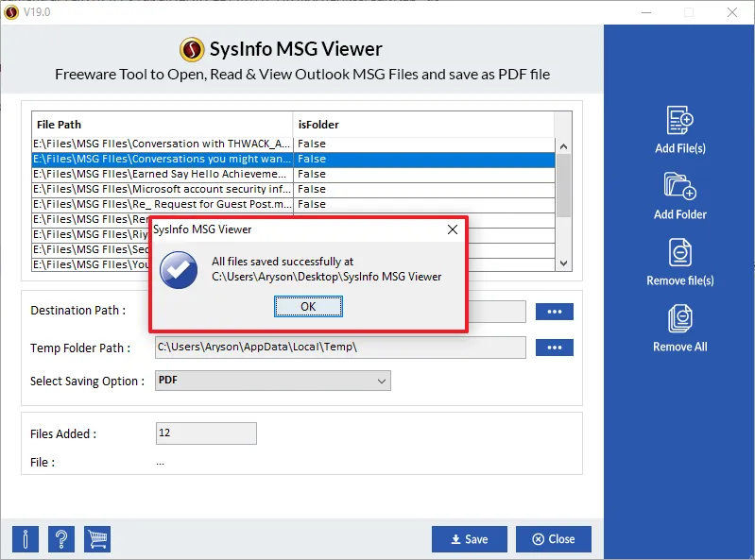The image size is (755, 560).
Task: Click the Temp Folder Path field
Action: pos(340,348)
